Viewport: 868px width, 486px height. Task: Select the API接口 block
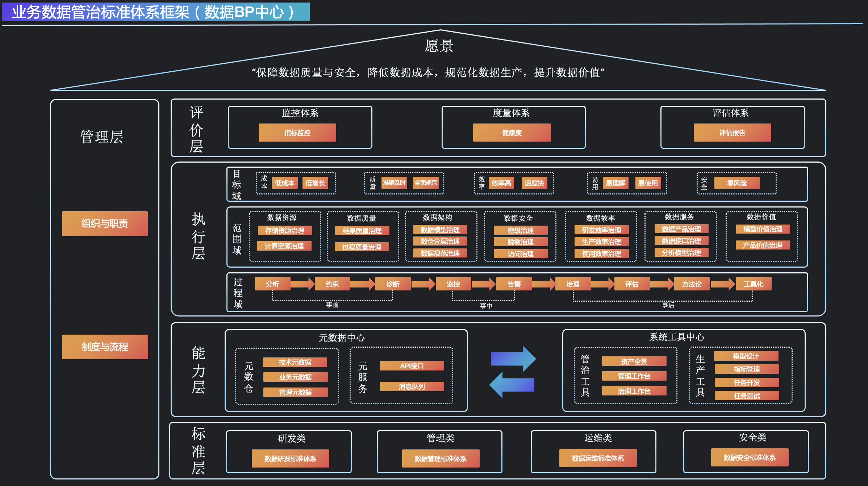tap(412, 366)
